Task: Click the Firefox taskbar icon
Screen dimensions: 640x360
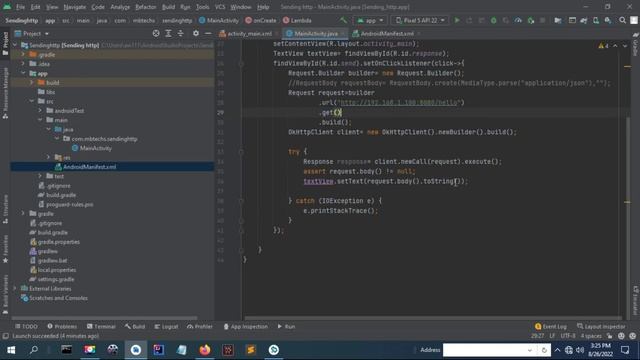Action: click(x=205, y=350)
